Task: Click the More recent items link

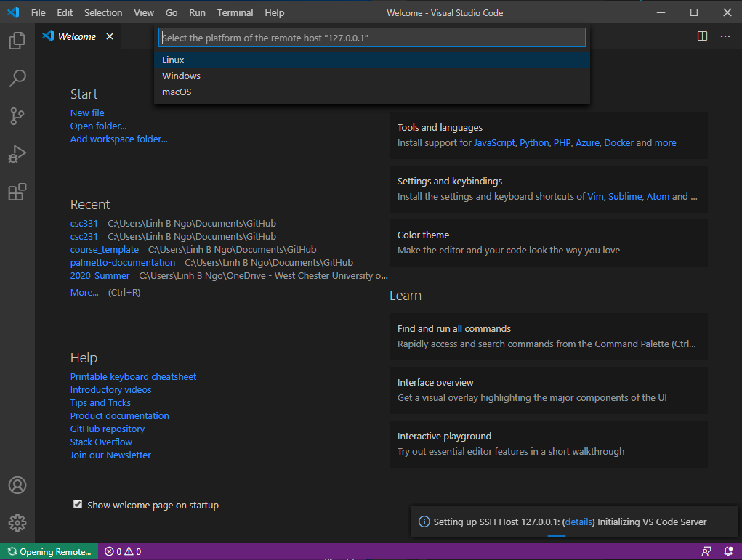Action: [x=84, y=292]
